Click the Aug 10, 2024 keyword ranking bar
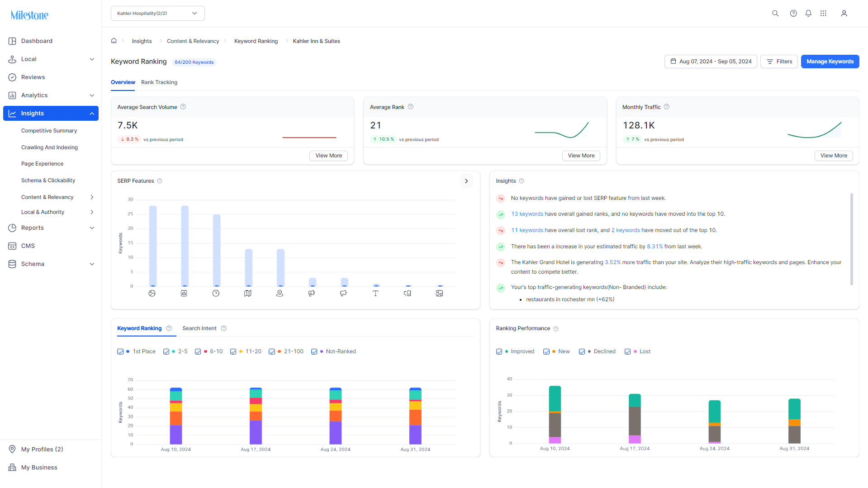Viewport: 868px width, 488px height. click(176, 416)
